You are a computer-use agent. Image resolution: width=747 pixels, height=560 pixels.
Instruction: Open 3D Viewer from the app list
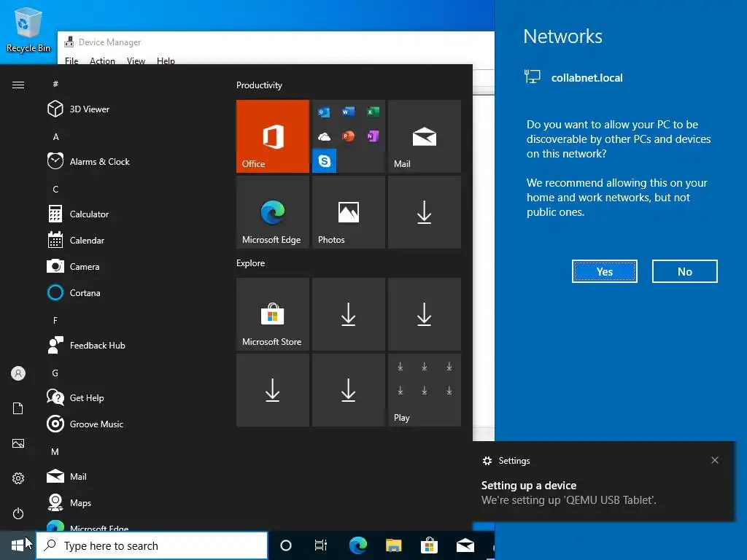pos(128,109)
